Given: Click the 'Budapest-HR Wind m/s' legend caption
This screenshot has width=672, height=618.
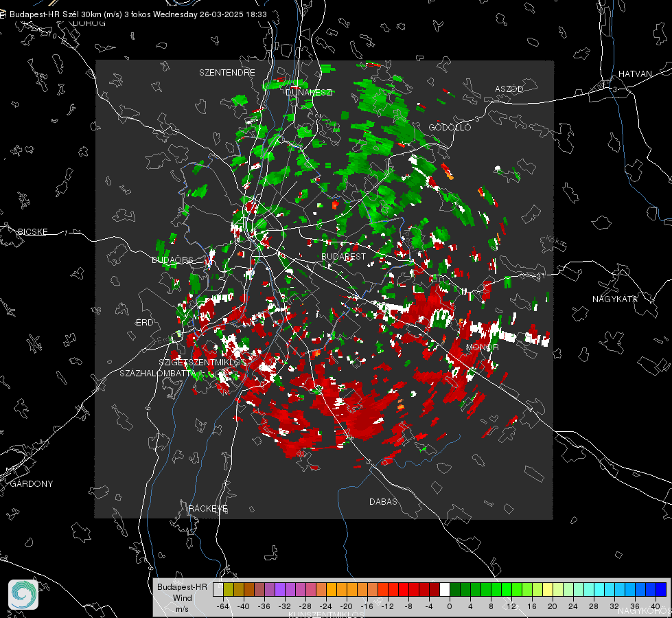Looking at the screenshot, I should (182, 597).
